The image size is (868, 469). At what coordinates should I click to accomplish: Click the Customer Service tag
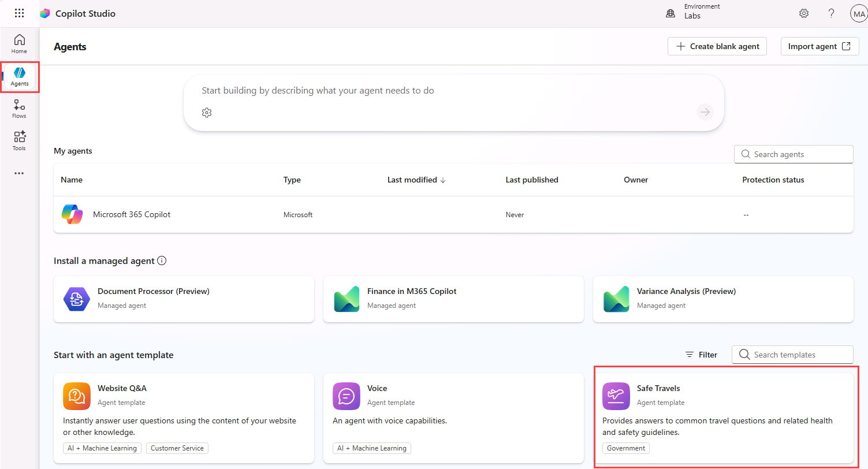tap(177, 448)
